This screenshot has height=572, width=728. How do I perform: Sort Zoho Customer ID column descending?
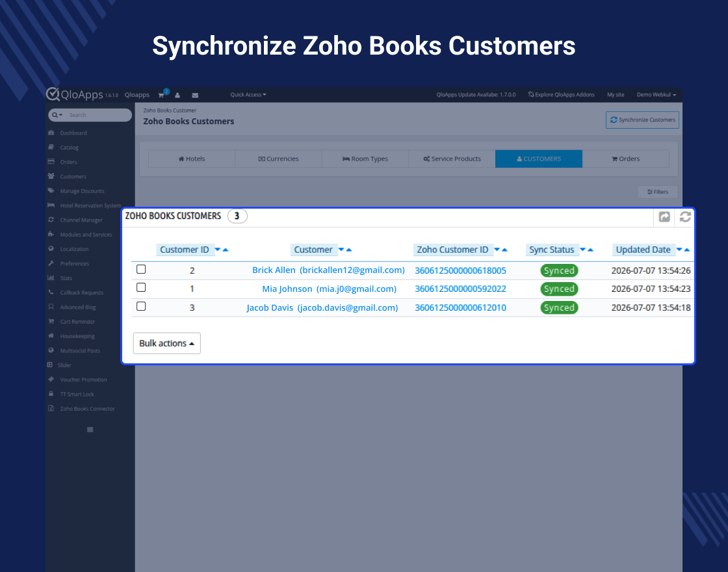click(497, 250)
